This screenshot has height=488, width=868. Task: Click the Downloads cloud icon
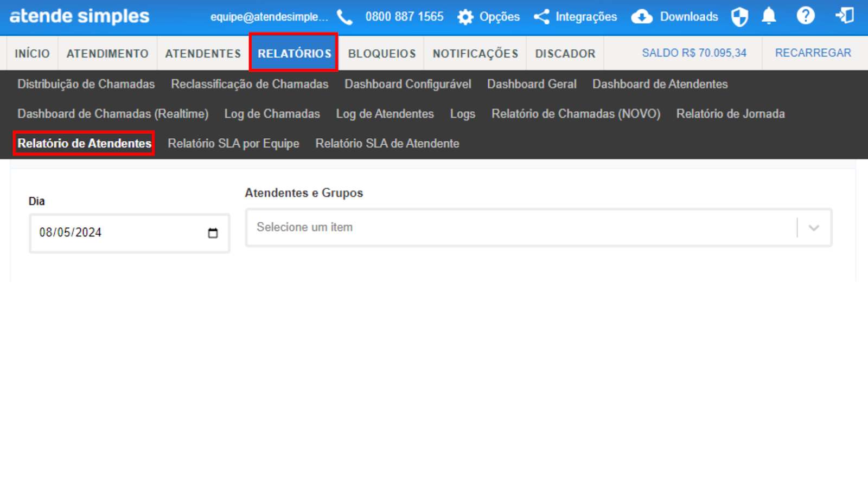tap(642, 17)
